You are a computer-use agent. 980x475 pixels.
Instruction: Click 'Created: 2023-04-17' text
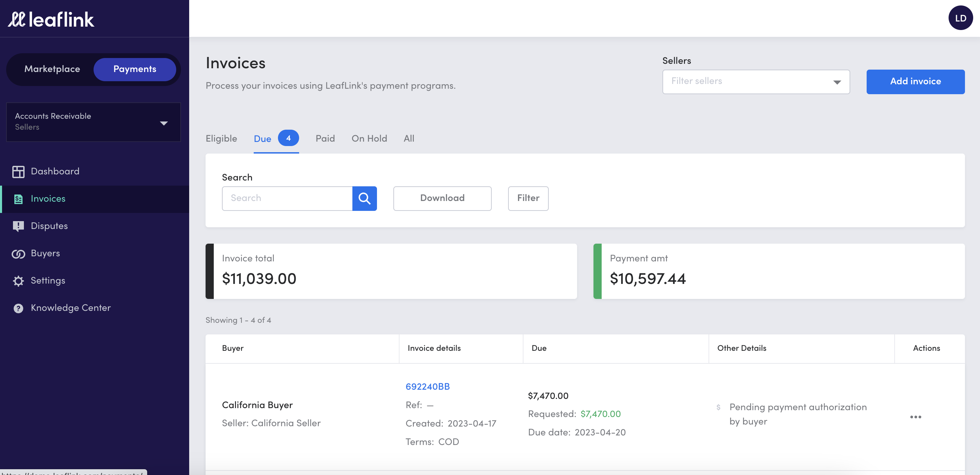pos(451,424)
